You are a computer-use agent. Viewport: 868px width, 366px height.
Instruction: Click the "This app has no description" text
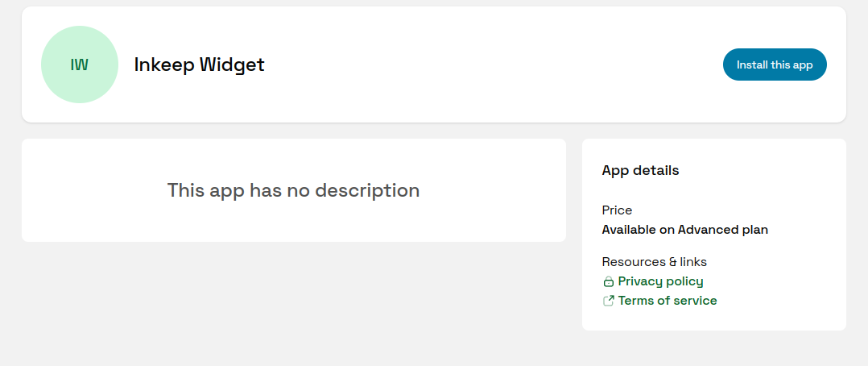(293, 190)
